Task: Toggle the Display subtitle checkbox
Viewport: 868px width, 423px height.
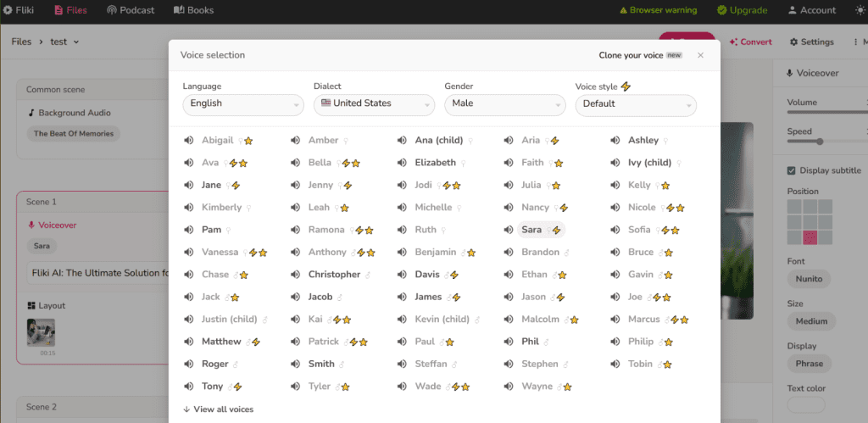Action: coord(792,170)
